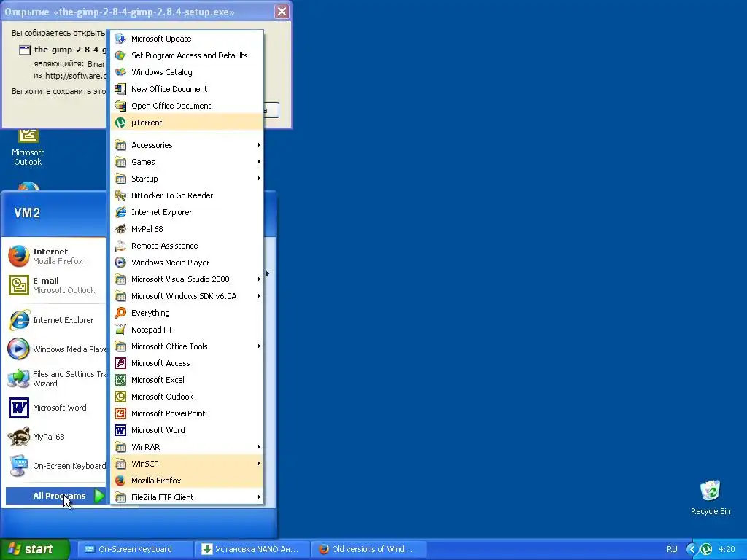Click the On-Screen Keyboard start menu icon
The height and width of the screenshot is (560, 747).
pos(18,466)
